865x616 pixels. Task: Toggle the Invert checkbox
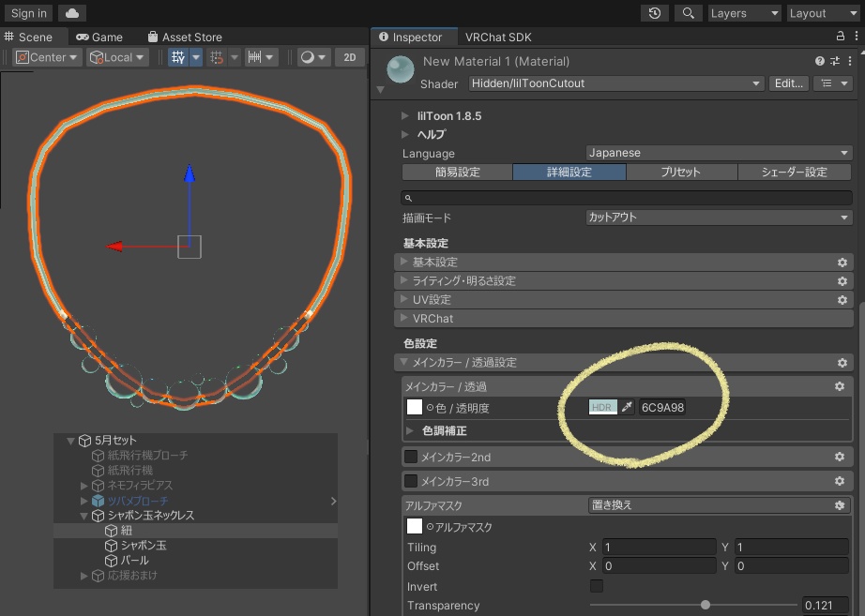(x=597, y=586)
